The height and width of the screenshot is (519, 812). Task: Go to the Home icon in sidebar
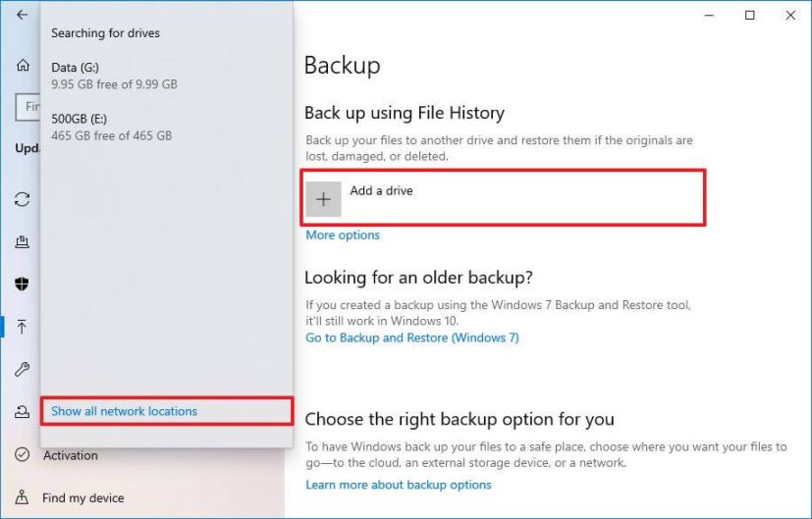click(23, 65)
